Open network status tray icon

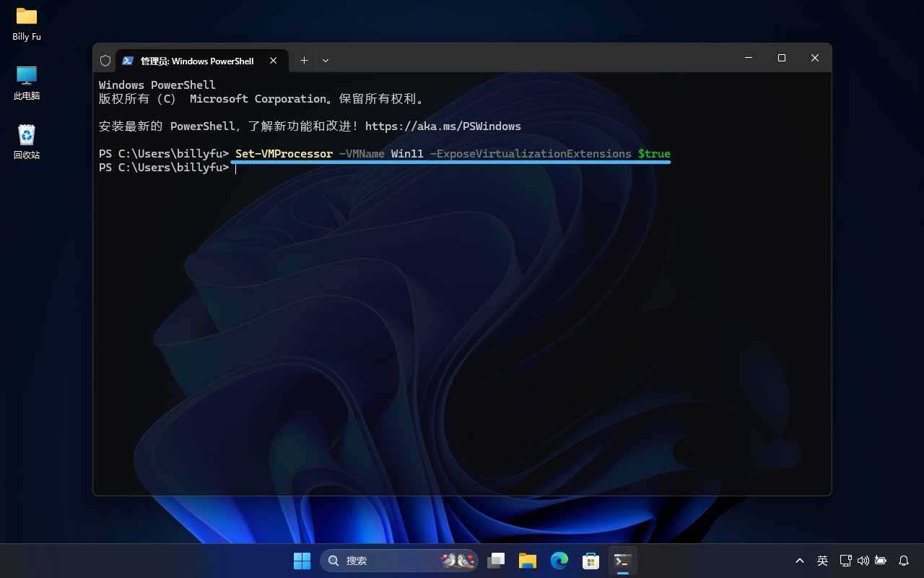(x=846, y=561)
